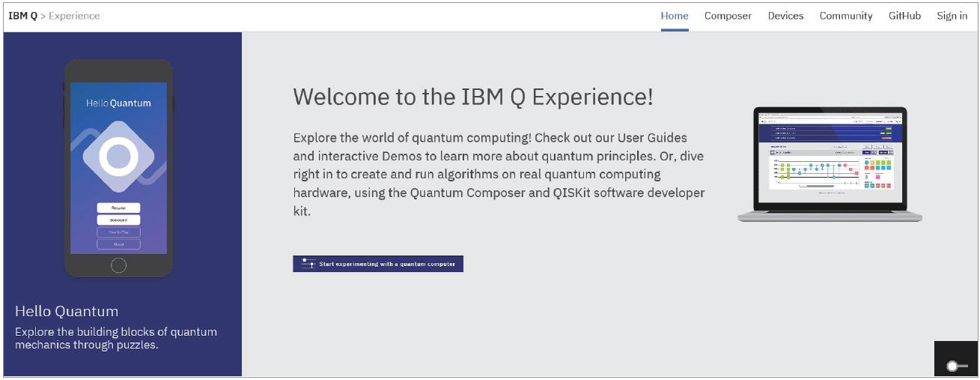This screenshot has height=380, width=980.
Task: Click the Hello Quantum phone image
Action: coord(118,169)
